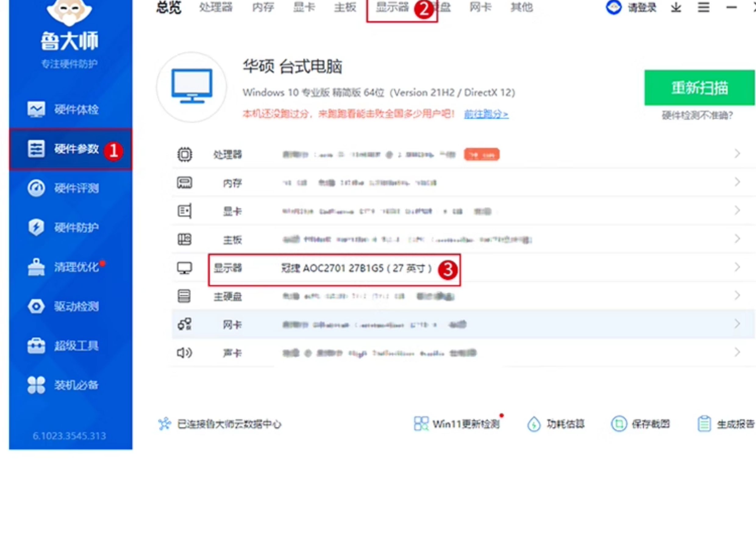This screenshot has width=756, height=534.
Task: Minimize the 鲁大师 window
Action: click(731, 8)
